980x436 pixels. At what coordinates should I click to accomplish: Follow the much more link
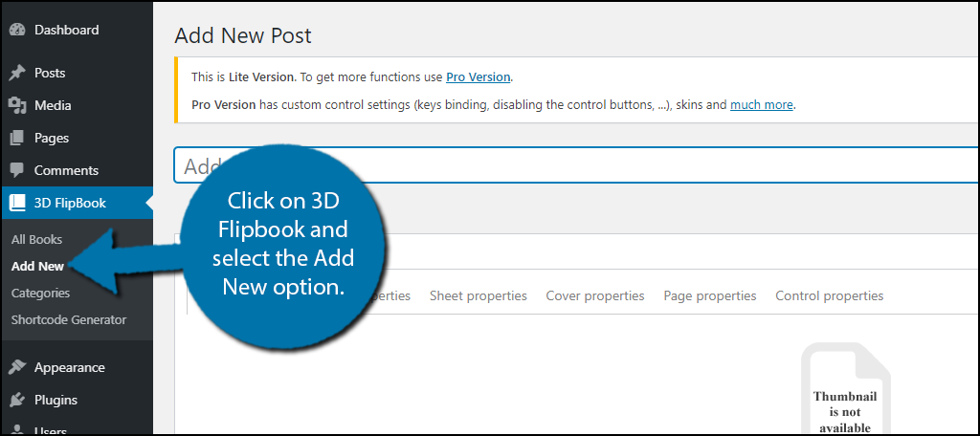[761, 105]
